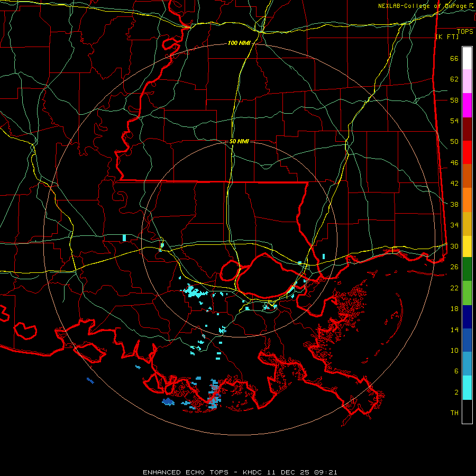The height and width of the screenshot is (476, 476).
Task: Click the medium blue legend swatch
Action: click(x=467, y=340)
